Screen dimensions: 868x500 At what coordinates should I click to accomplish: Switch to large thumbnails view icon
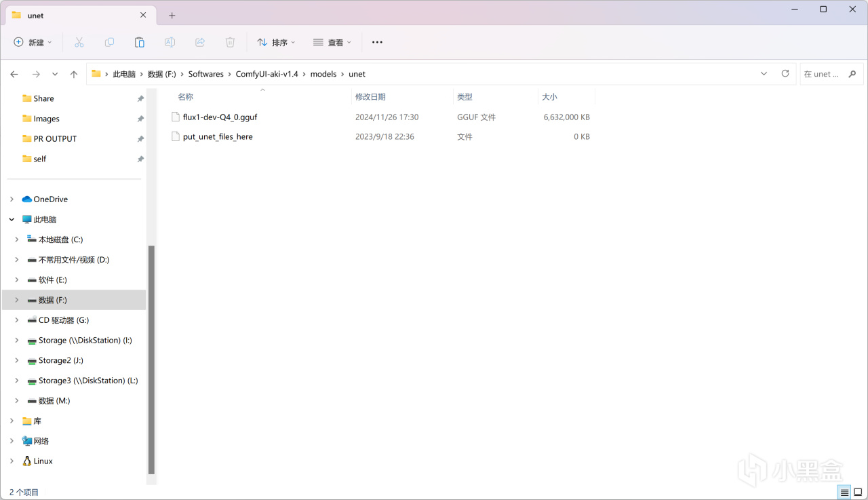pyautogui.click(x=858, y=493)
